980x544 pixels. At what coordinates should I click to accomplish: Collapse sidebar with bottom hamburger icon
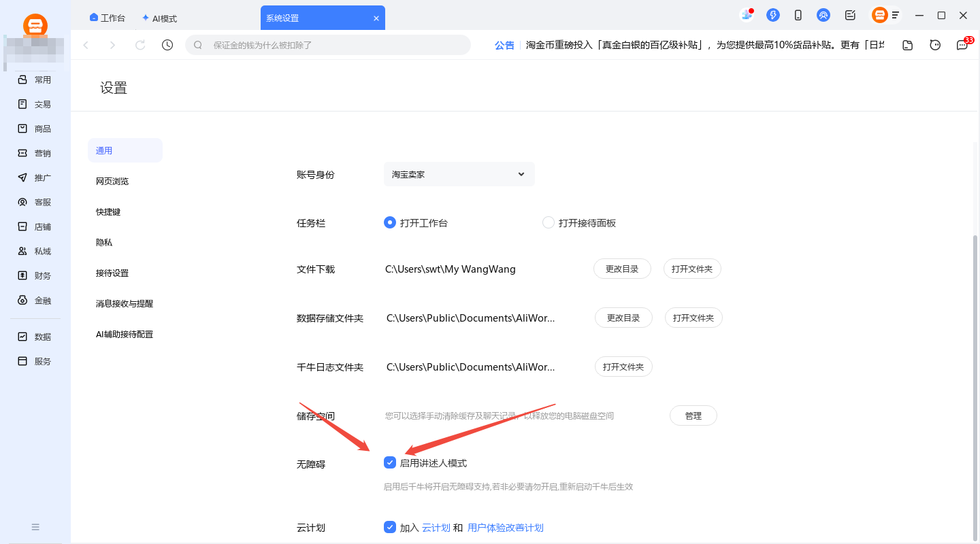coord(35,527)
